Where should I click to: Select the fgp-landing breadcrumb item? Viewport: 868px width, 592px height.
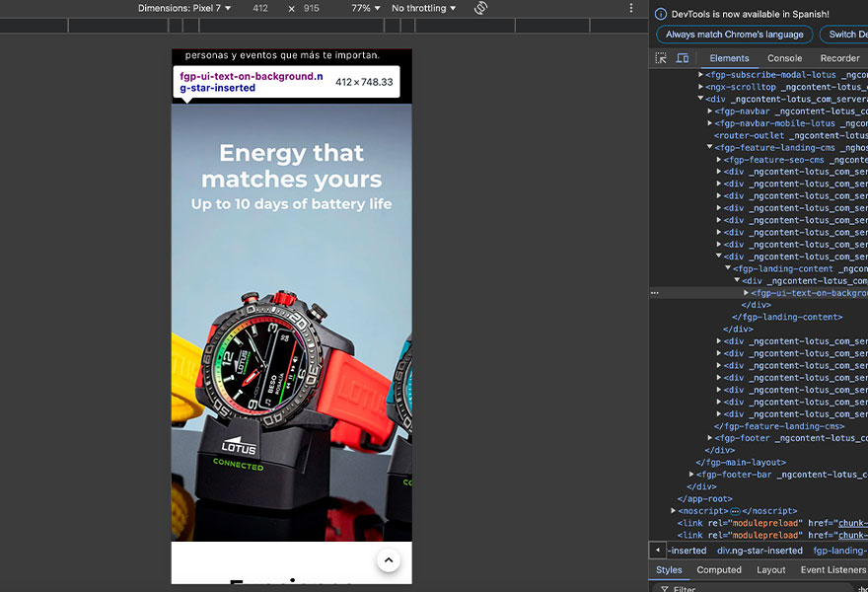(x=838, y=551)
